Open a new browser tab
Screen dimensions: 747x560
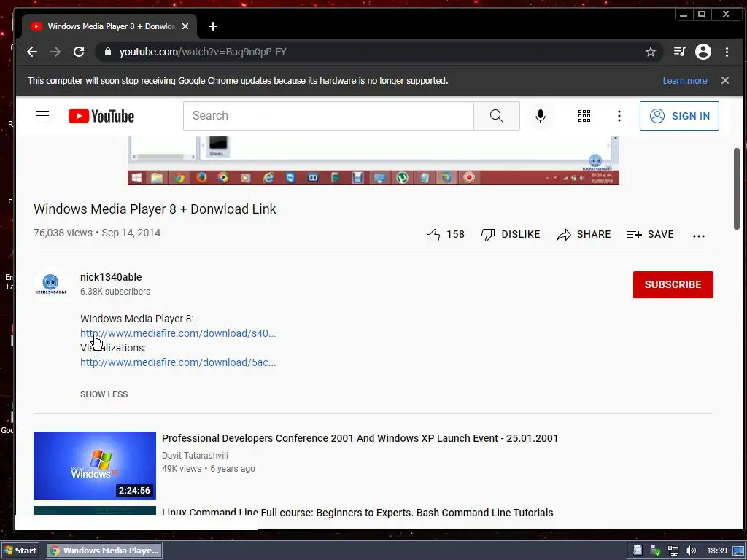213,26
